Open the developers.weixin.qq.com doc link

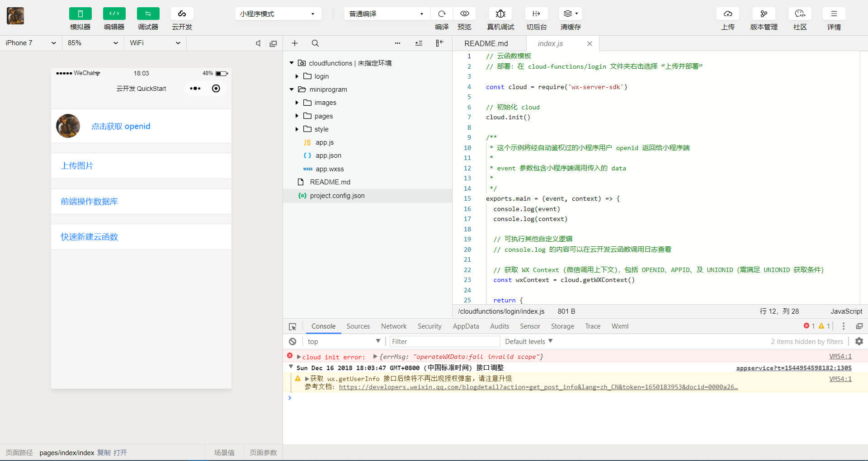click(x=538, y=387)
